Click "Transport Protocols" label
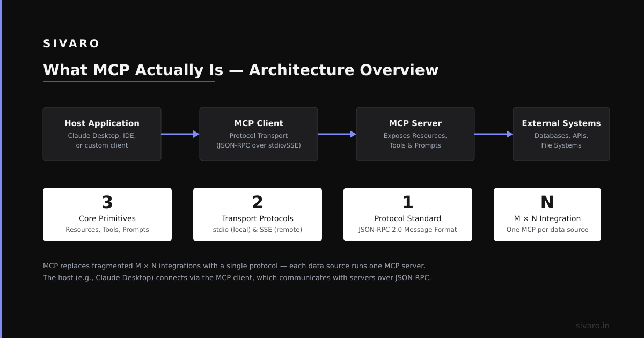Screen dimensions: 644x338 (258, 218)
